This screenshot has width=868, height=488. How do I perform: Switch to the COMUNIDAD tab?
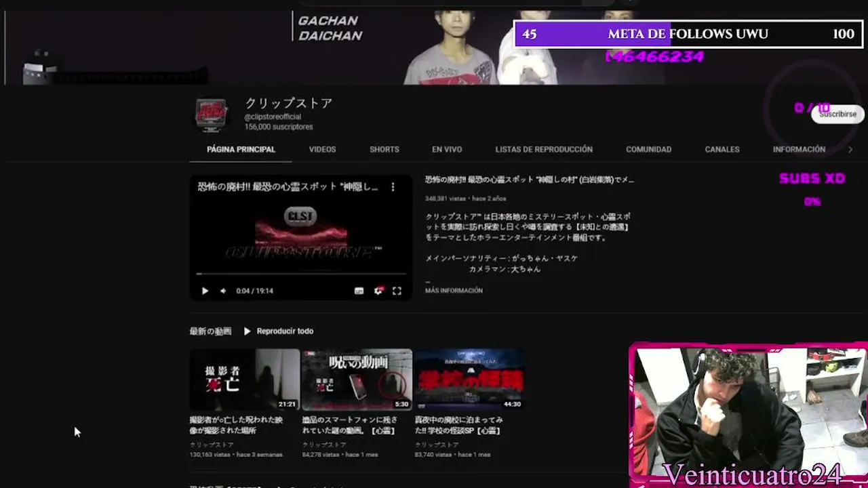(x=649, y=149)
